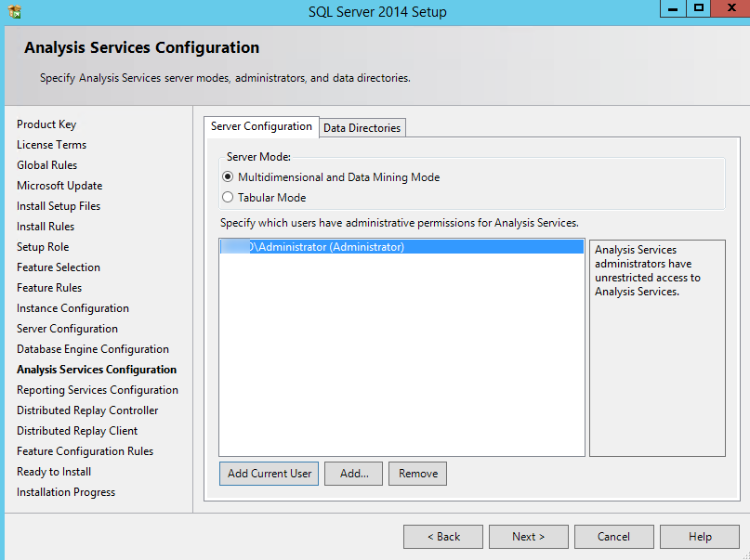Image resolution: width=750 pixels, height=560 pixels.
Task: Click the Installation Progress step
Action: [x=66, y=492]
